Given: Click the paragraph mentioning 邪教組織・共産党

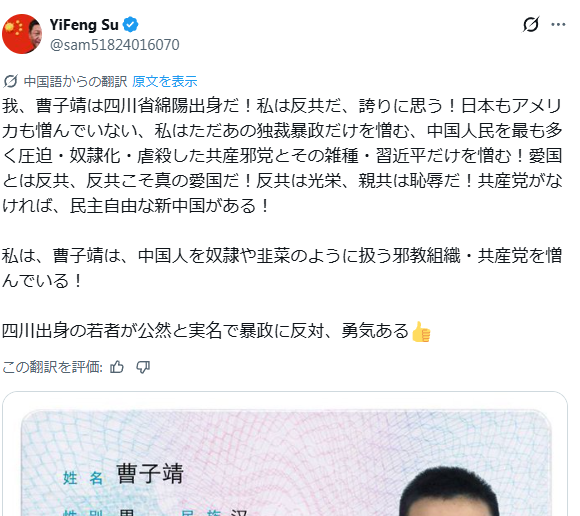Looking at the screenshot, I should click(x=283, y=268).
